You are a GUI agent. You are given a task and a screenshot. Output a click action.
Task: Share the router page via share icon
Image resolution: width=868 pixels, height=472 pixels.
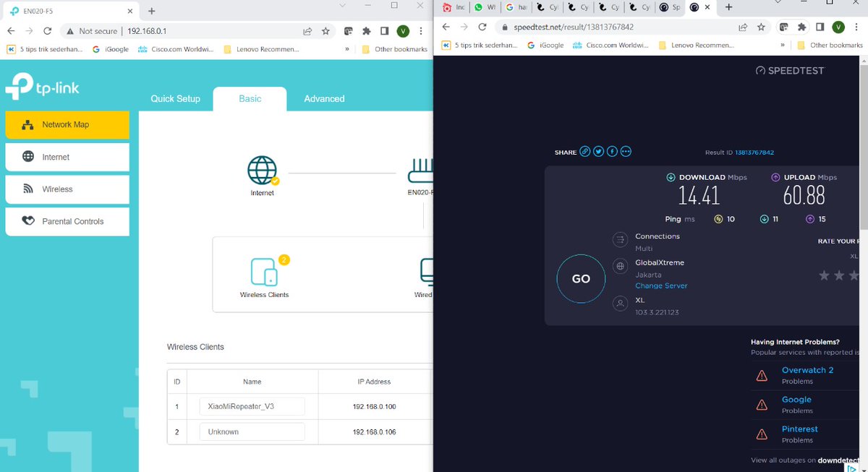tap(307, 31)
